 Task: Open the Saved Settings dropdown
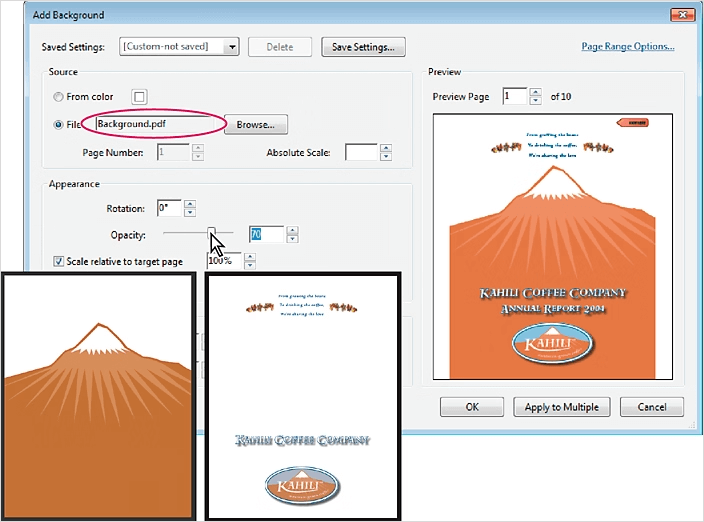tap(179, 46)
